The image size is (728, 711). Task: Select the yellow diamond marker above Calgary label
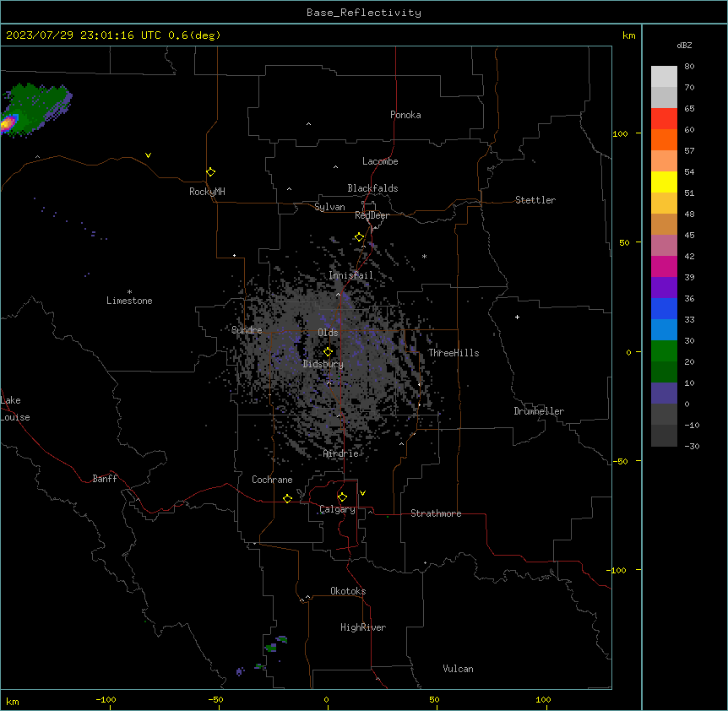tap(342, 497)
